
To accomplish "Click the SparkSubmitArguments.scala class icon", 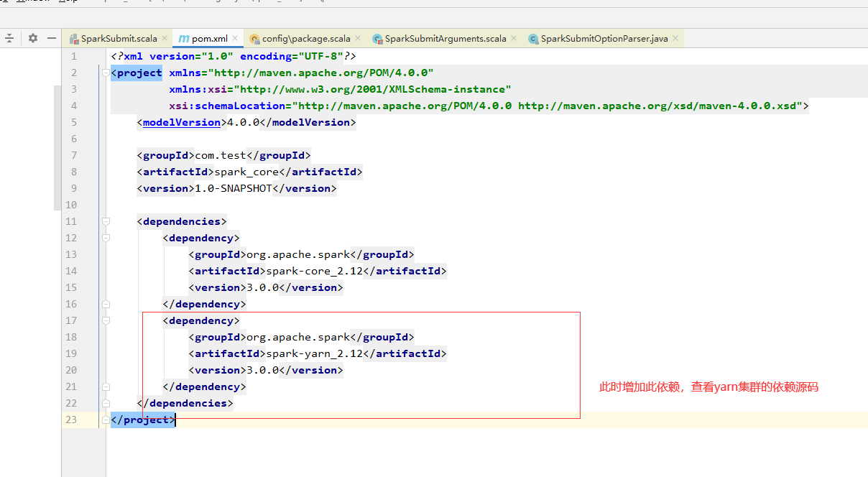I will [377, 39].
